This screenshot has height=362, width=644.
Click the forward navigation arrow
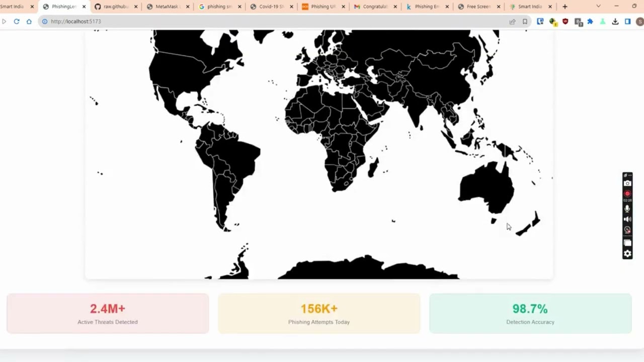click(4, 22)
